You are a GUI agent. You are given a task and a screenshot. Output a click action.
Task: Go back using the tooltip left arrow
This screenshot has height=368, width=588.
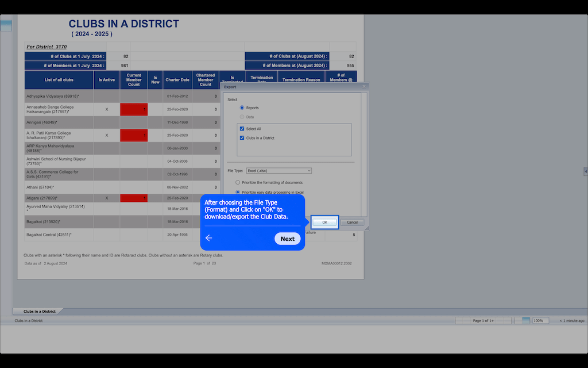coord(209,238)
